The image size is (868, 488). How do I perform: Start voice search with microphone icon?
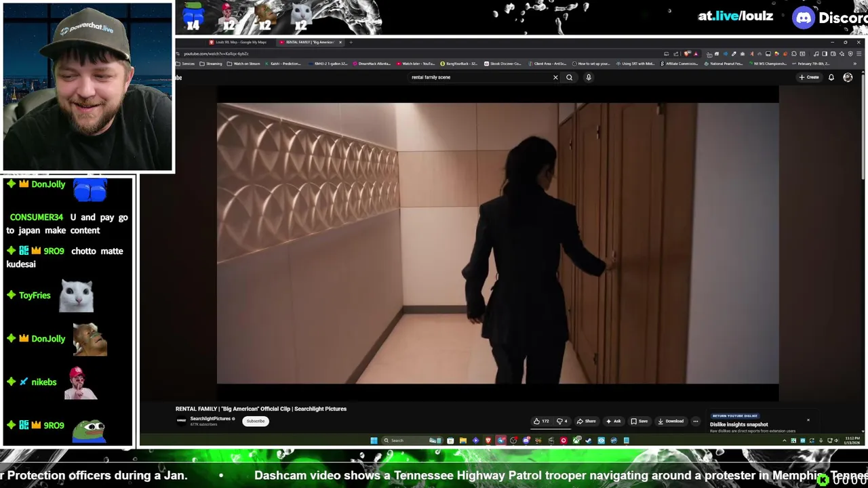click(589, 77)
